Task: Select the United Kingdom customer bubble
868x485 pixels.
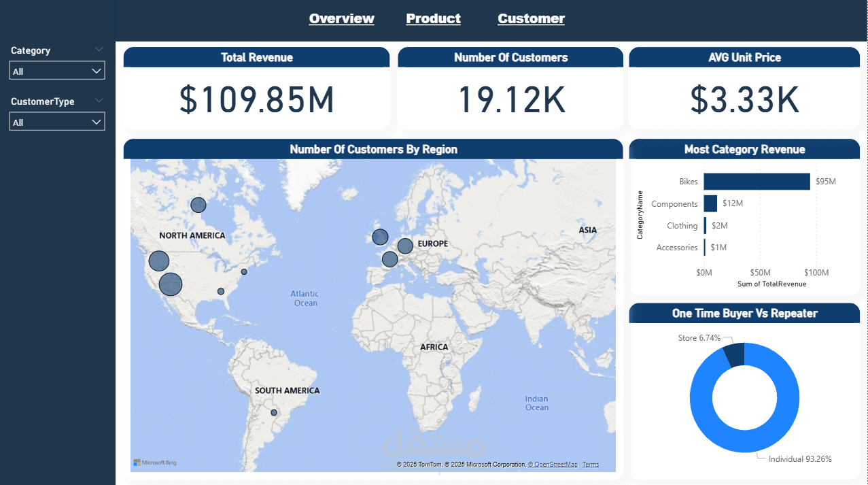Action: [380, 237]
